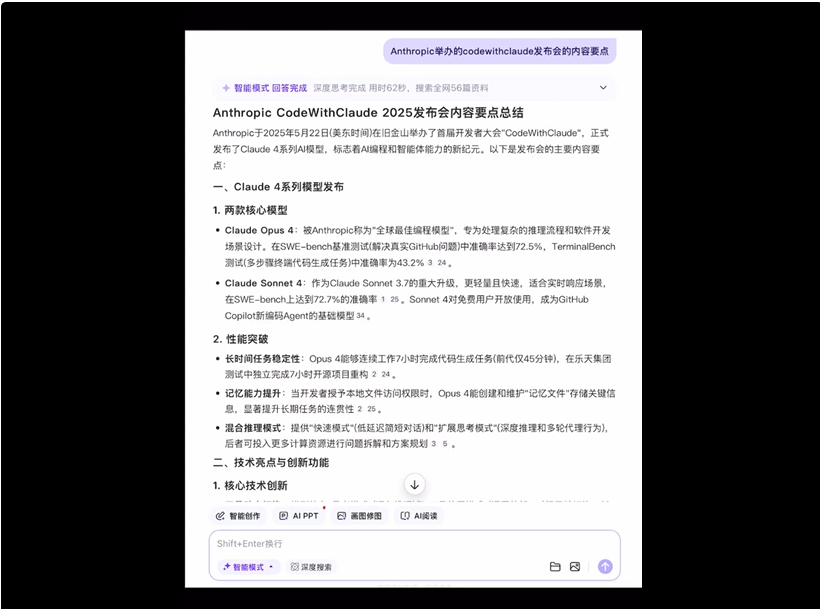
Task: Click the bold Claude Sonnet 4 label
Action: click(264, 283)
